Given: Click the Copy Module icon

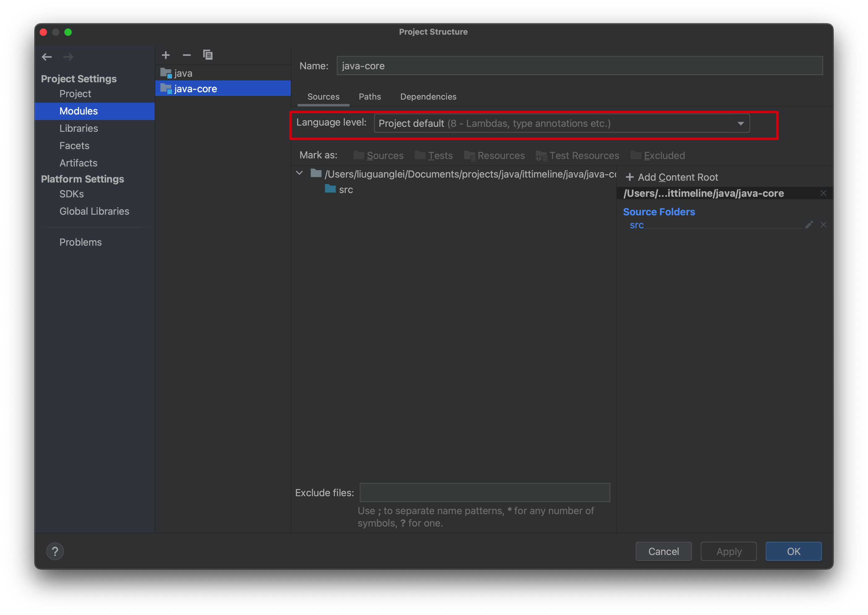Looking at the screenshot, I should point(208,55).
